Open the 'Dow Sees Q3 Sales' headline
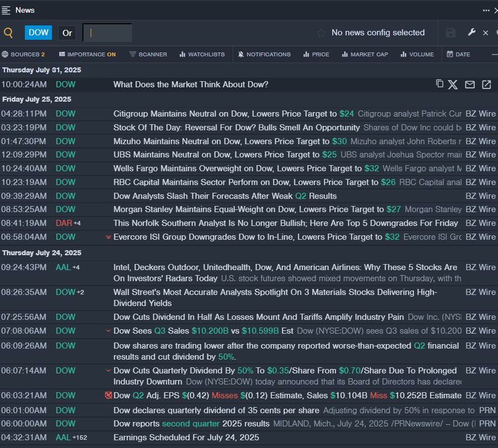This screenshot has width=498, height=448. pos(203,331)
